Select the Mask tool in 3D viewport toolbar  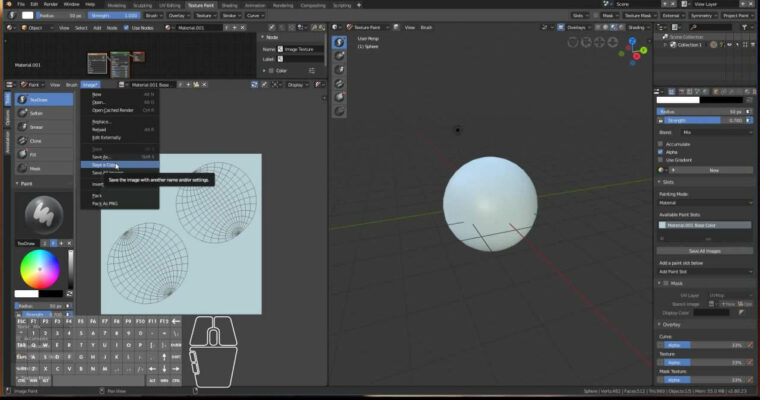pyautogui.click(x=339, y=112)
